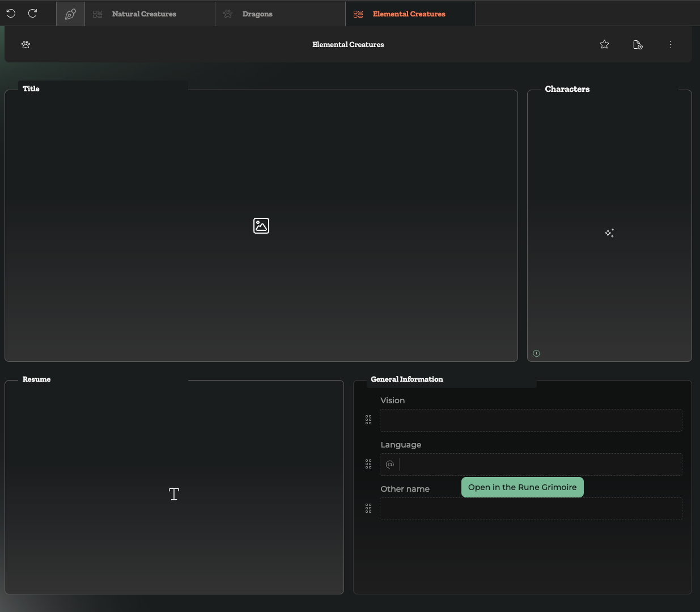This screenshot has height=612, width=700.
Task: Click the info icon in Characters panel
Action: [536, 353]
